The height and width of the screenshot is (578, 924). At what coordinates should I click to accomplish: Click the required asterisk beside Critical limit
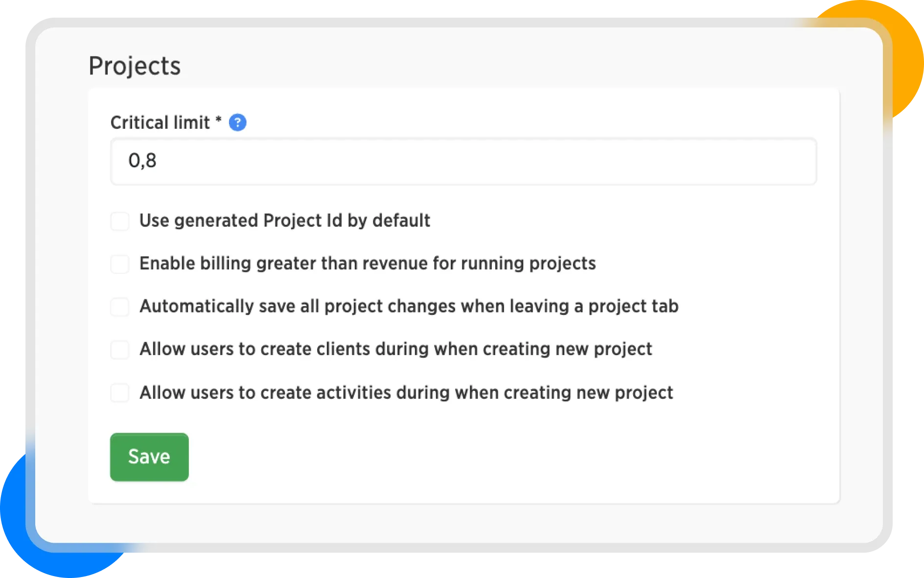pos(218,120)
